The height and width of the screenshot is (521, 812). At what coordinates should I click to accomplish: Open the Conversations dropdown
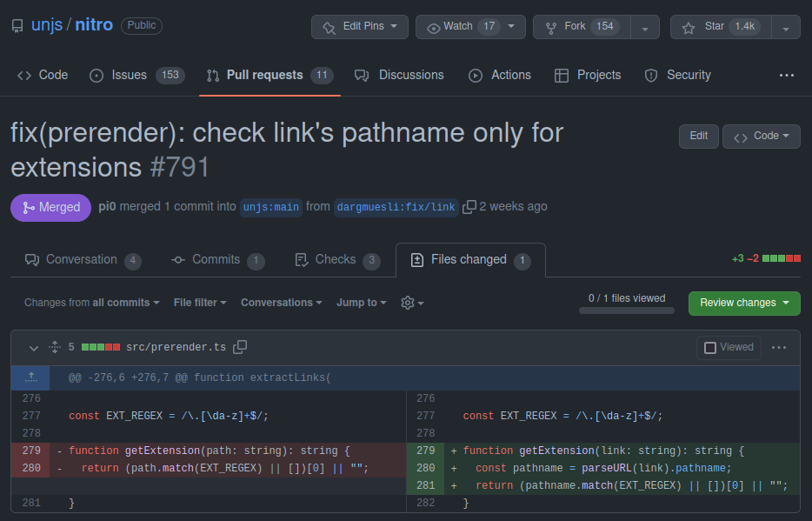(281, 303)
